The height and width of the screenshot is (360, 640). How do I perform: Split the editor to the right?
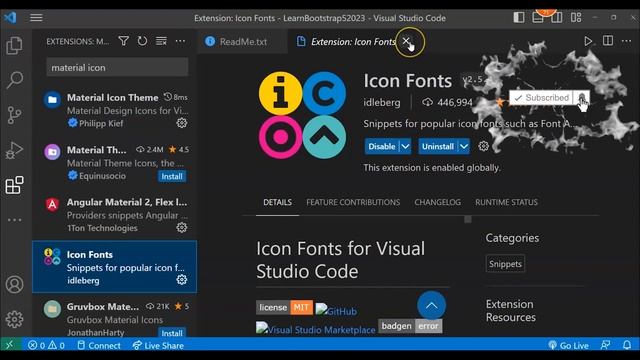(608, 41)
